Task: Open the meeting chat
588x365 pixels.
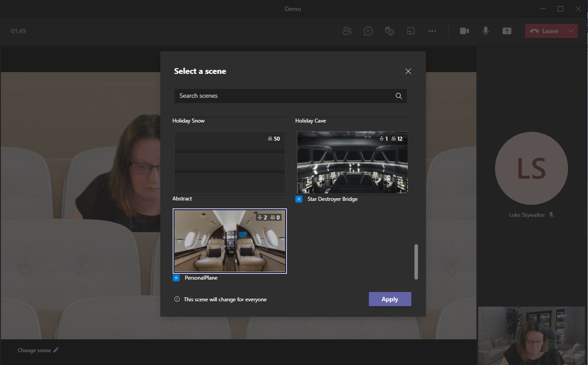Action: pos(368,31)
